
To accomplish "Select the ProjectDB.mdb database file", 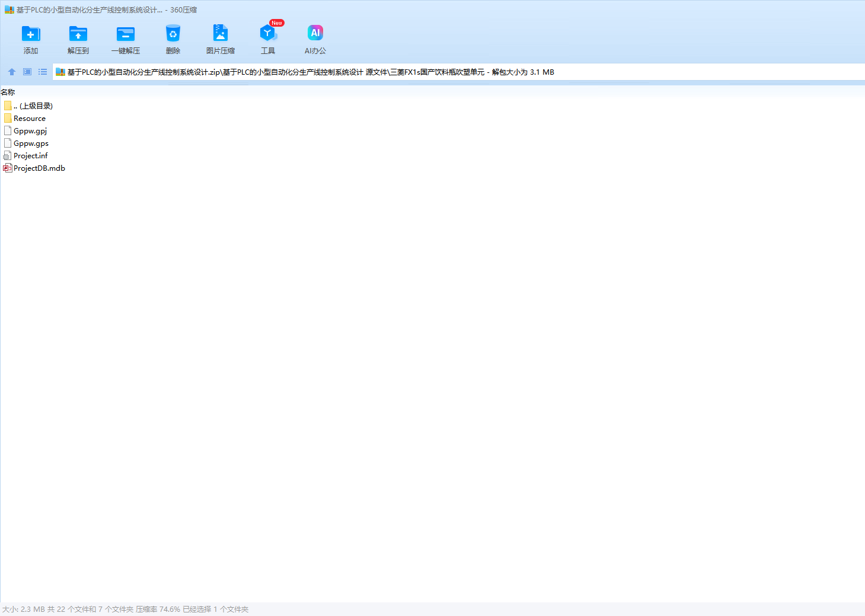I will pyautogui.click(x=39, y=168).
